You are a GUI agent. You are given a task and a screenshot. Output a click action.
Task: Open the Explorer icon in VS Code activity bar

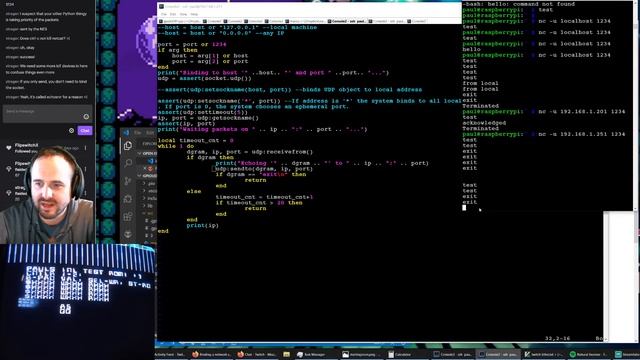point(128,146)
